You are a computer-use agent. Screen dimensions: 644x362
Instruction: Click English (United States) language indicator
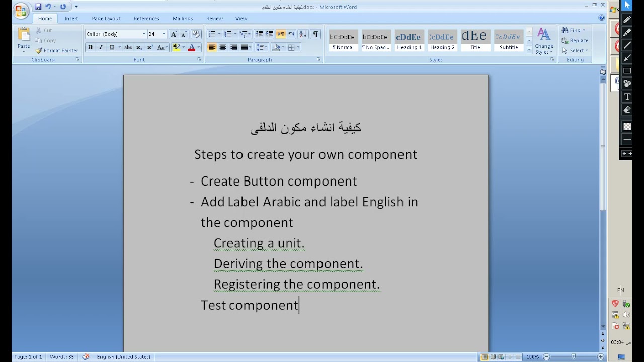[x=123, y=357]
